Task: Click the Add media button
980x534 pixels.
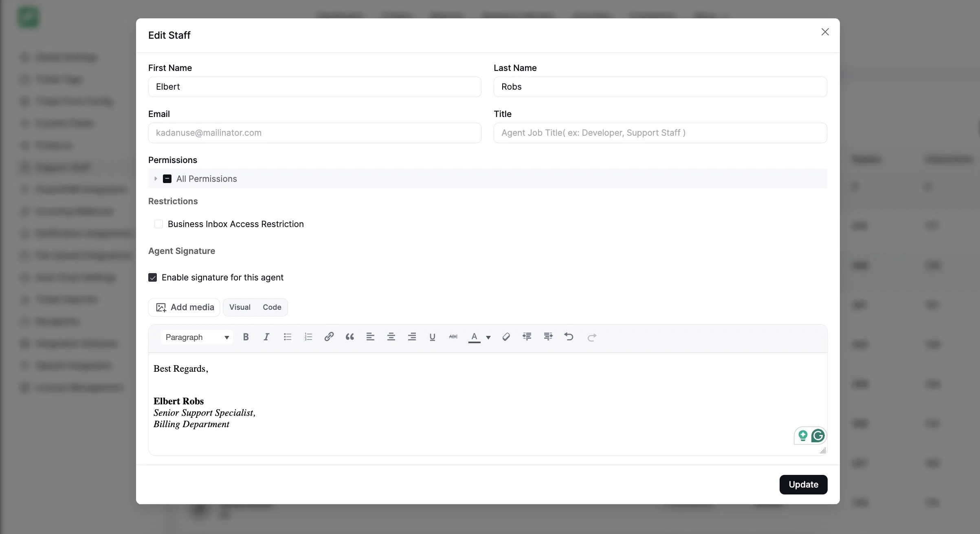Action: pyautogui.click(x=184, y=307)
